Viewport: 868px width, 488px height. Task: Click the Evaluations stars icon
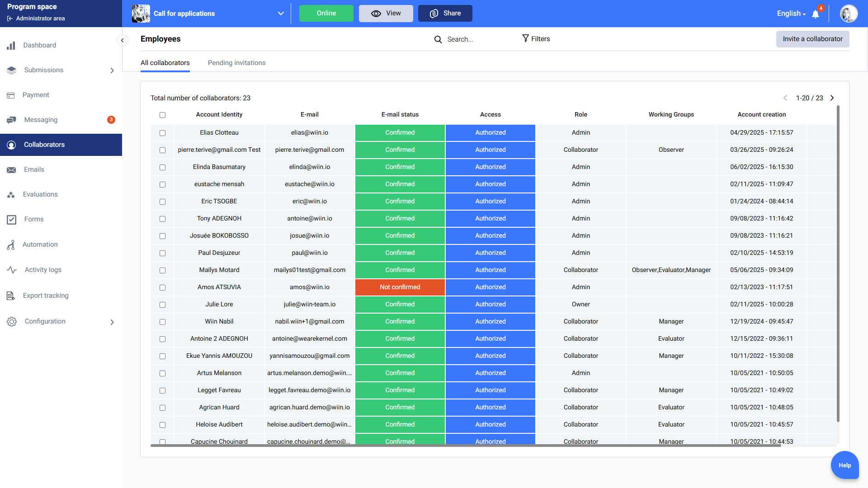[11, 195]
